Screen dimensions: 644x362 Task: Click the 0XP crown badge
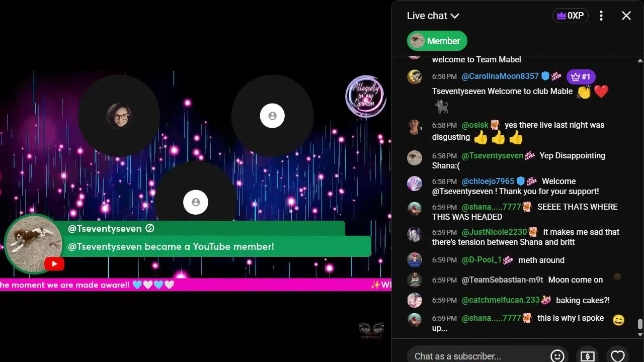(570, 16)
